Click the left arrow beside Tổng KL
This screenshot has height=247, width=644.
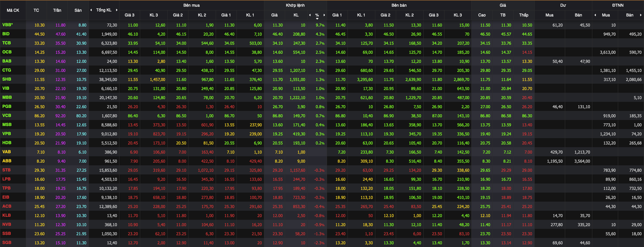(91, 10)
